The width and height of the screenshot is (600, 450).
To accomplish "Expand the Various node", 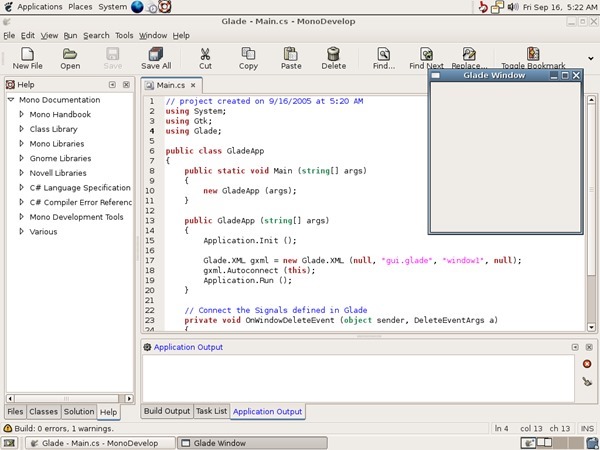I will pyautogui.click(x=21, y=231).
